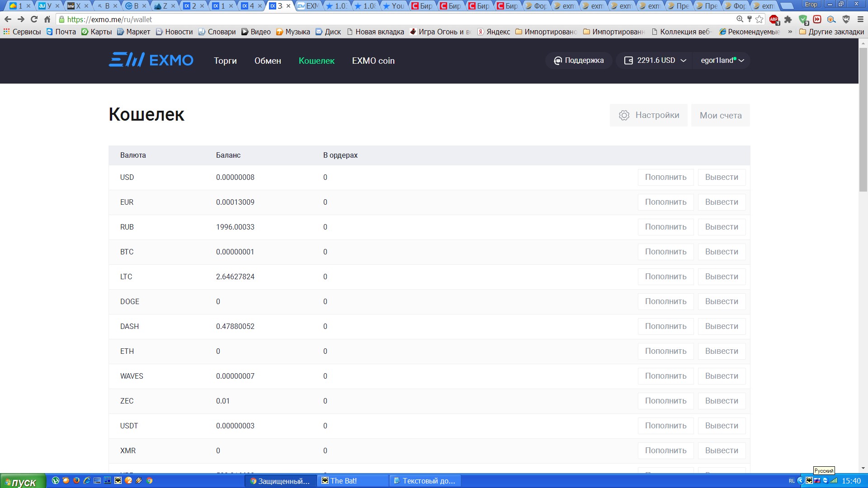Click Вывести for the RUB row

722,227
